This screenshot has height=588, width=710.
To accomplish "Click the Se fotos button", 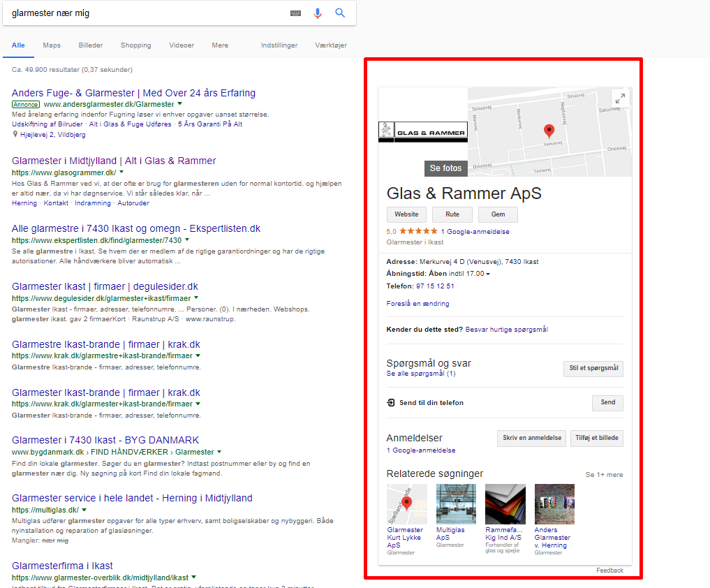I will tap(445, 168).
